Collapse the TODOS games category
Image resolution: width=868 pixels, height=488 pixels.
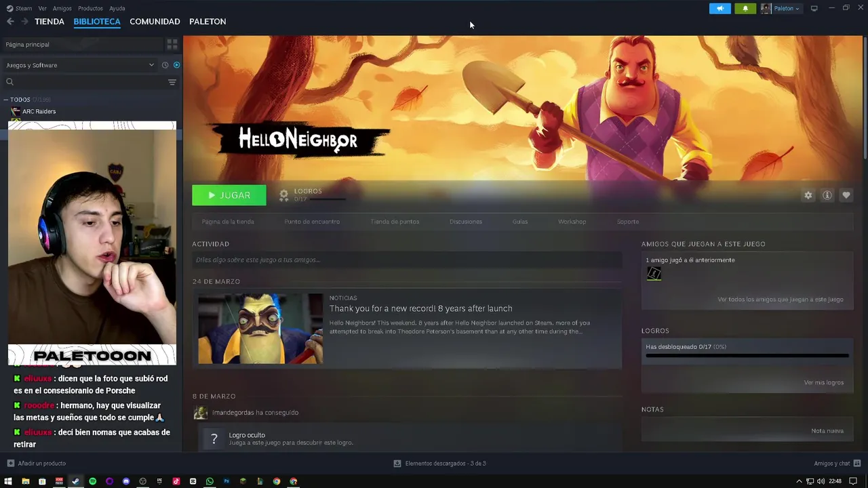[6, 100]
